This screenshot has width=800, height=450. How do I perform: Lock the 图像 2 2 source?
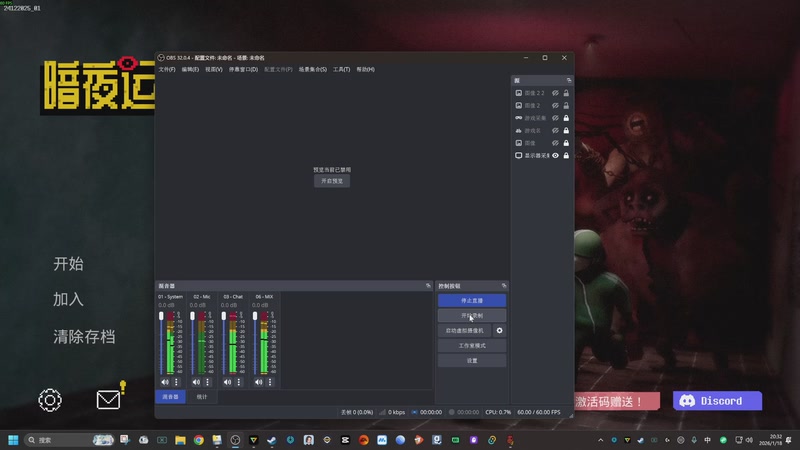566,93
